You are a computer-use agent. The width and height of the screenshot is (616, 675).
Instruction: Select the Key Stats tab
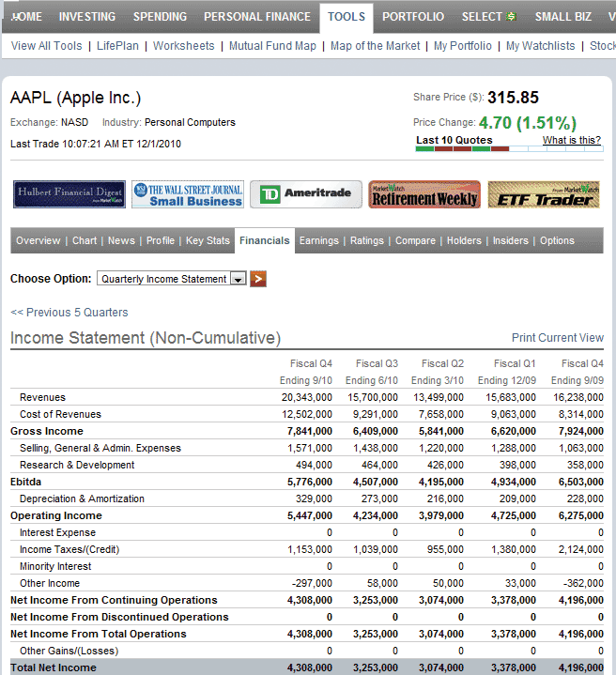(x=208, y=241)
